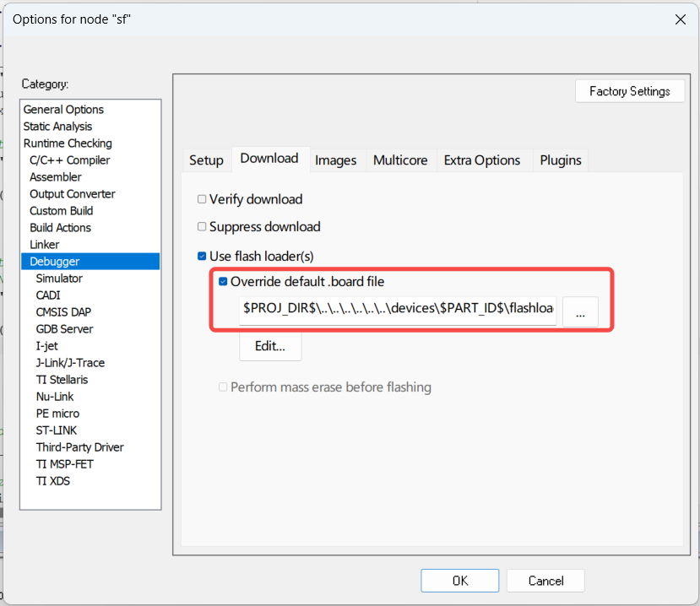This screenshot has height=606, width=700.
Task: Check the Suppress download option
Action: [x=202, y=226]
